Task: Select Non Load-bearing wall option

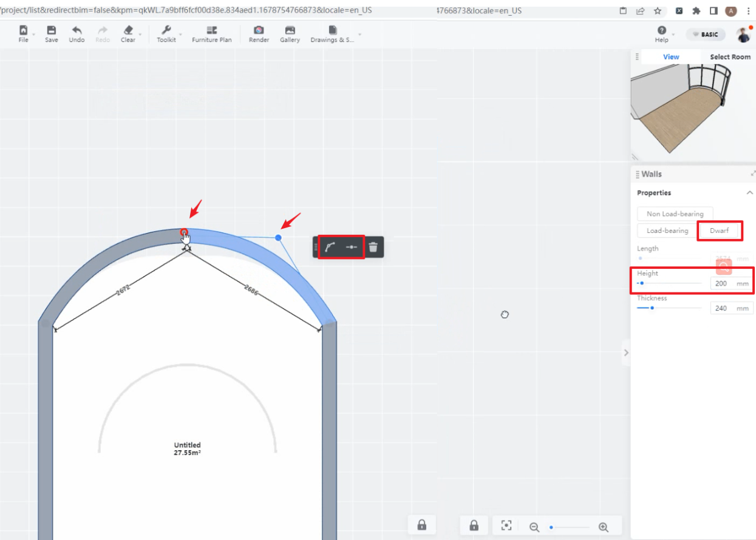Action: pos(675,214)
